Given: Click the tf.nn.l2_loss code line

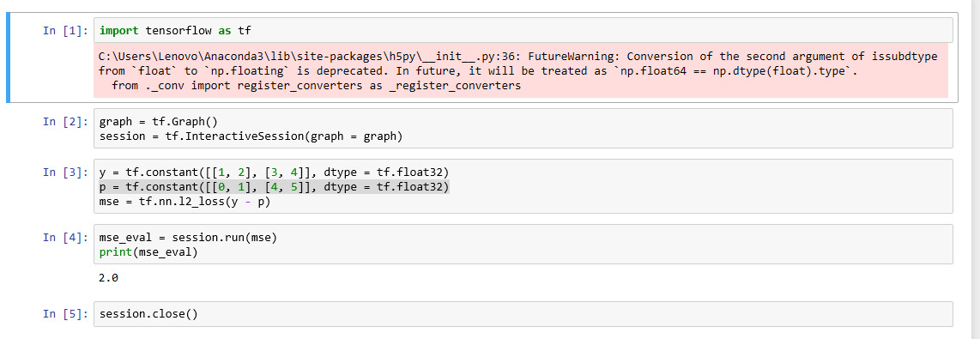Looking at the screenshot, I should coord(185,202).
